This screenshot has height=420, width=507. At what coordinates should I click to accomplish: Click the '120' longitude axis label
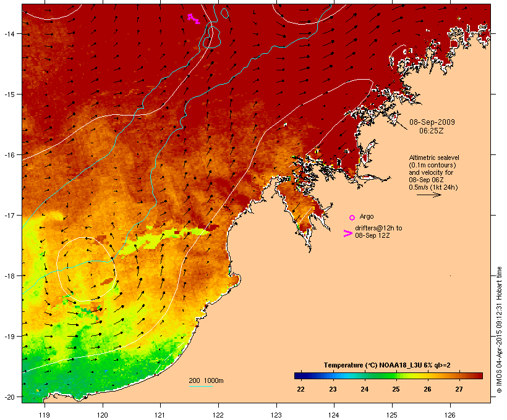pyautogui.click(x=103, y=415)
